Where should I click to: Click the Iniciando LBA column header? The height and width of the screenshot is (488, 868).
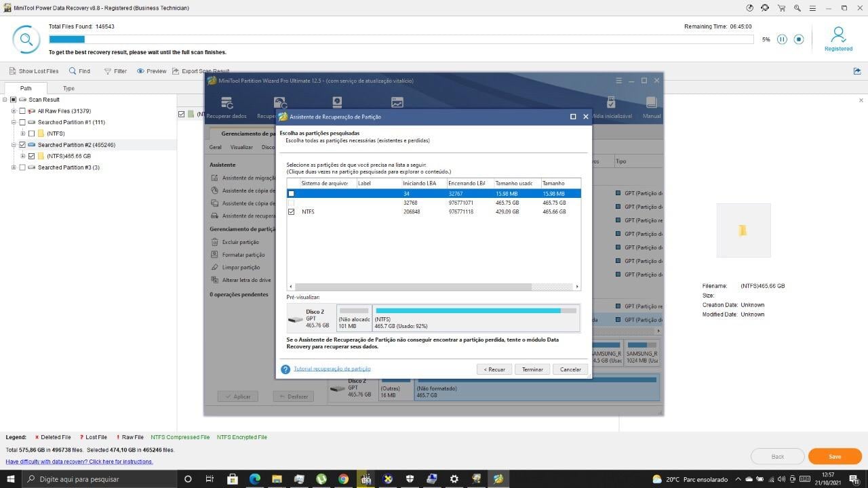[423, 183]
